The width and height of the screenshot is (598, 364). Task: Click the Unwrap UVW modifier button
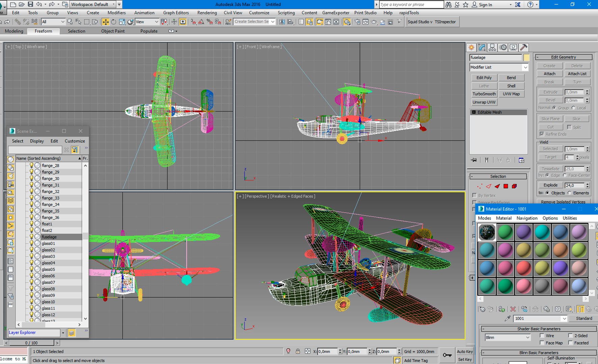(484, 102)
